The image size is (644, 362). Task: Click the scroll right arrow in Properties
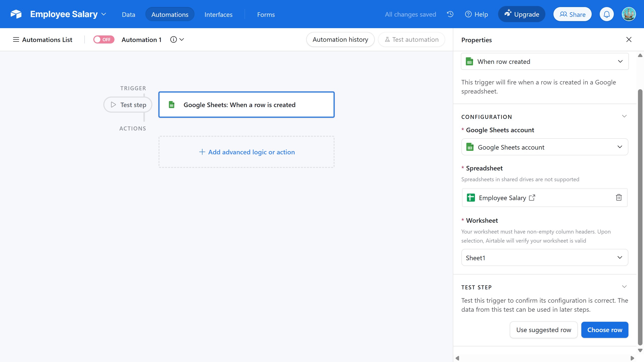(632, 358)
